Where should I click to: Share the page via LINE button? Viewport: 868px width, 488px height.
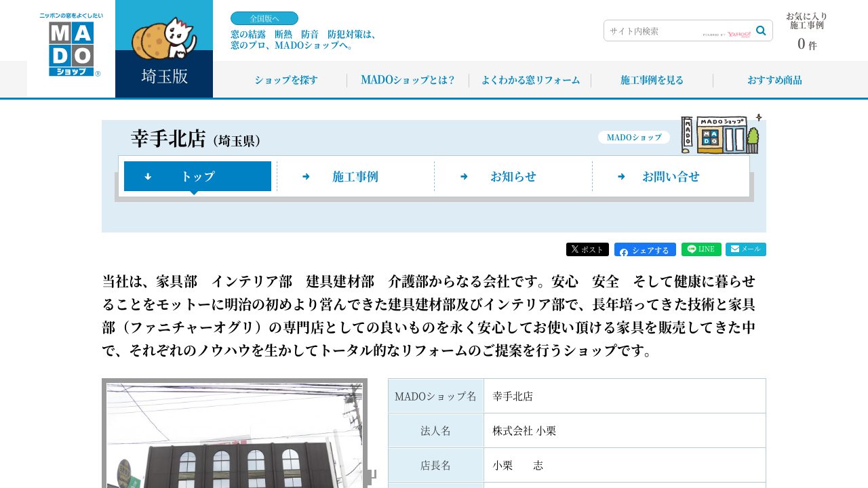point(701,249)
